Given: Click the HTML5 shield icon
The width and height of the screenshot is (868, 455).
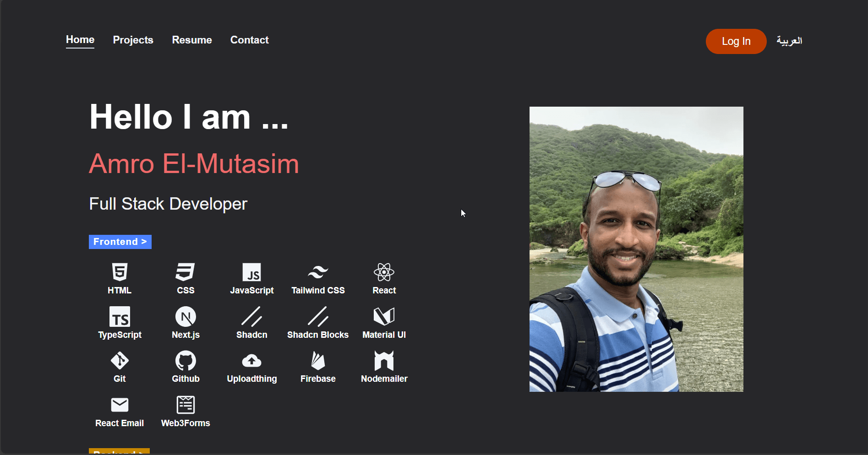Looking at the screenshot, I should click(x=120, y=272).
